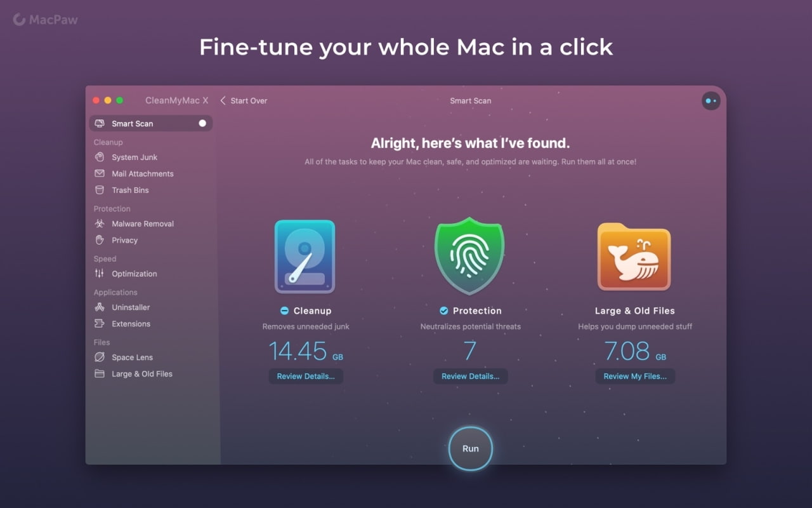Click the yellow window minimize button
812x508 pixels.
point(108,100)
